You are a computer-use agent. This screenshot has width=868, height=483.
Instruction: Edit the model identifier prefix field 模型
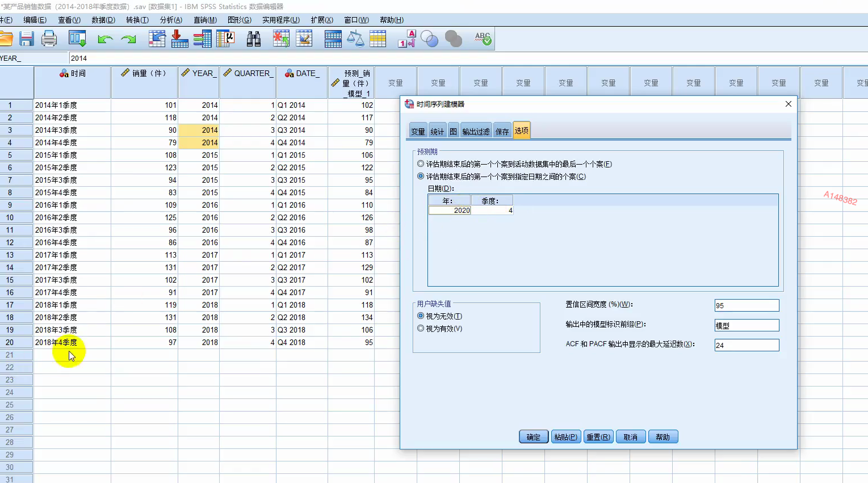[747, 325]
